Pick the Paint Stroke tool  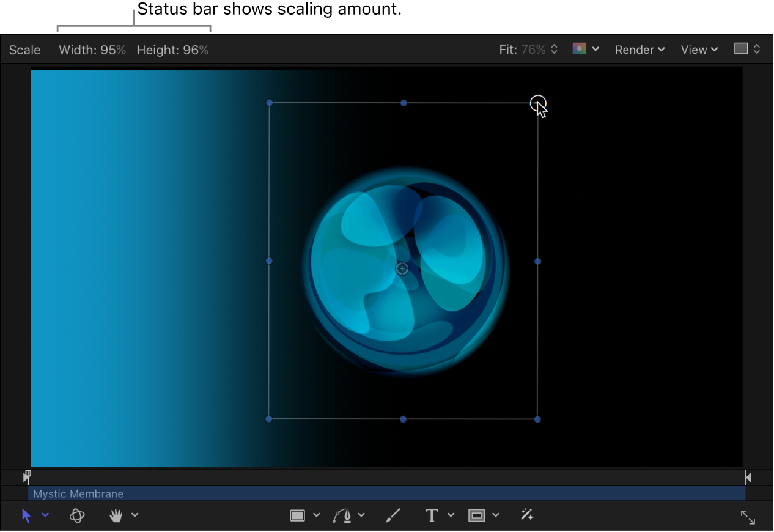tap(393, 515)
